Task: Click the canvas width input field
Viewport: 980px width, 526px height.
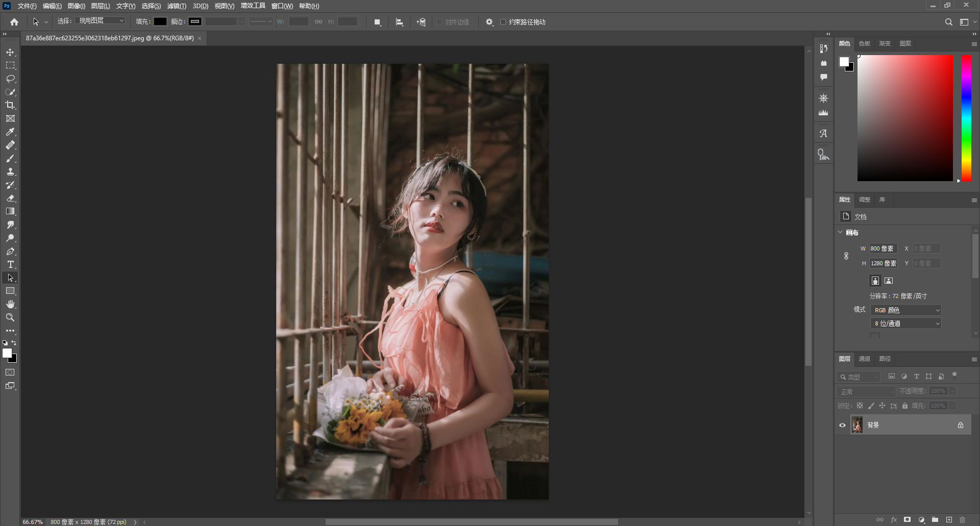Action: pyautogui.click(x=883, y=248)
